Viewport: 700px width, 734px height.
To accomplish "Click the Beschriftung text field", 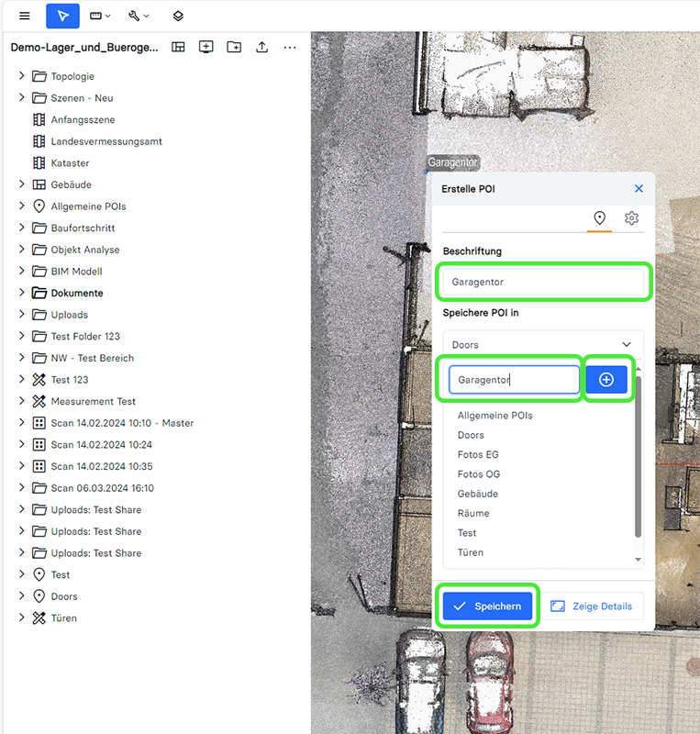I will [x=543, y=282].
